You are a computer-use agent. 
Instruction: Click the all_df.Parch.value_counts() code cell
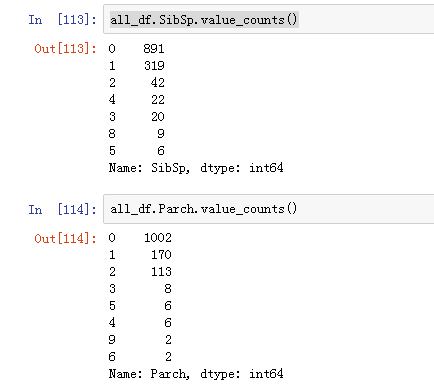tap(269, 209)
